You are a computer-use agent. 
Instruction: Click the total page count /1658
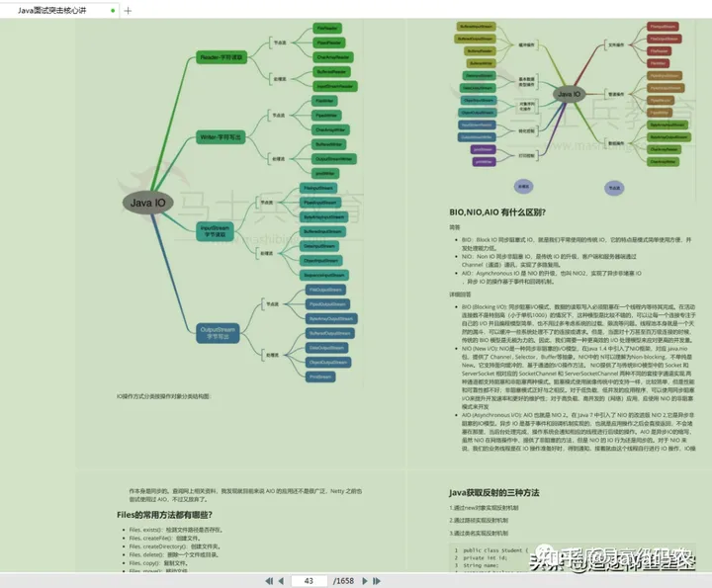coord(343,581)
